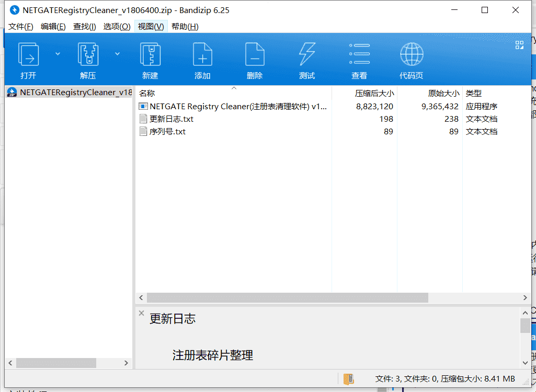536x392 pixels.
Task: Click the text file icon of 序列号.txt
Action: click(143, 132)
